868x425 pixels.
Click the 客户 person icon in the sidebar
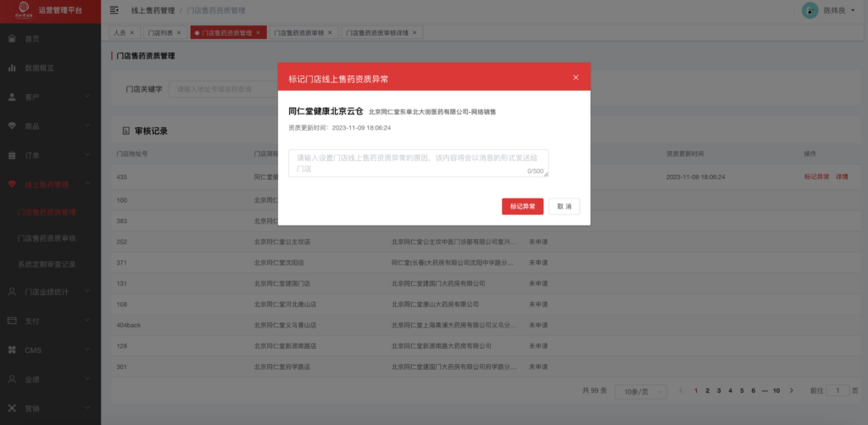pos(12,97)
